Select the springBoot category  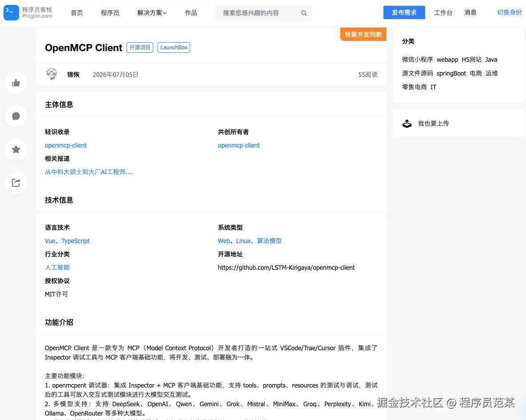pyautogui.click(x=451, y=73)
